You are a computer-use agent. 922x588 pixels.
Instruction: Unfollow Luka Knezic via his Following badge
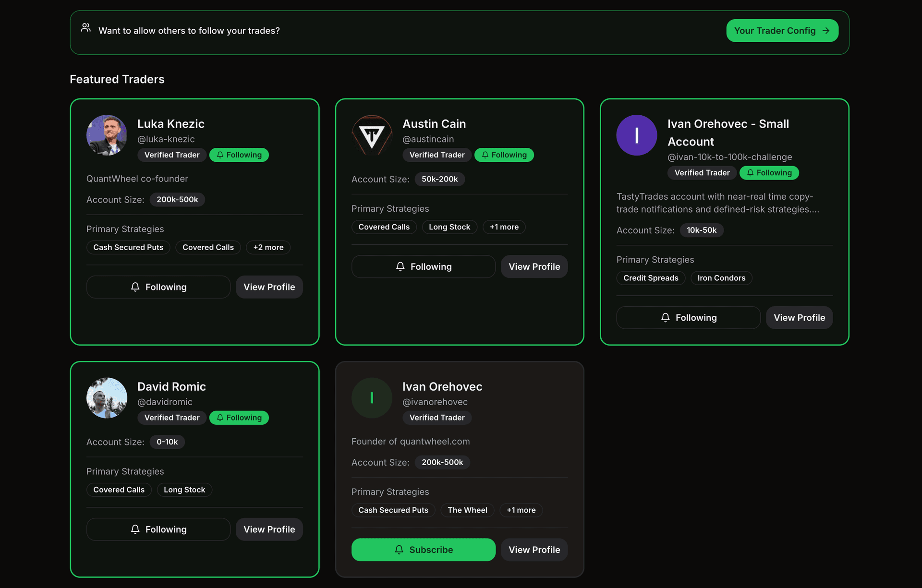(x=239, y=155)
